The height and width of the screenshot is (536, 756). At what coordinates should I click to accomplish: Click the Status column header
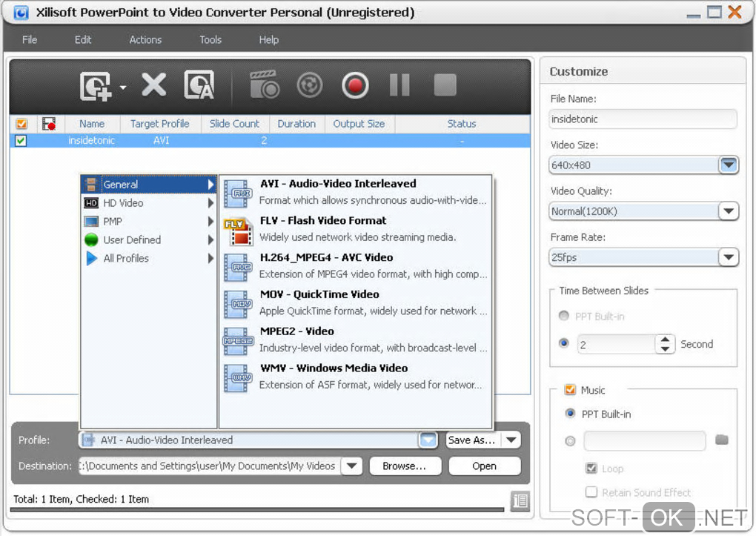pos(462,124)
